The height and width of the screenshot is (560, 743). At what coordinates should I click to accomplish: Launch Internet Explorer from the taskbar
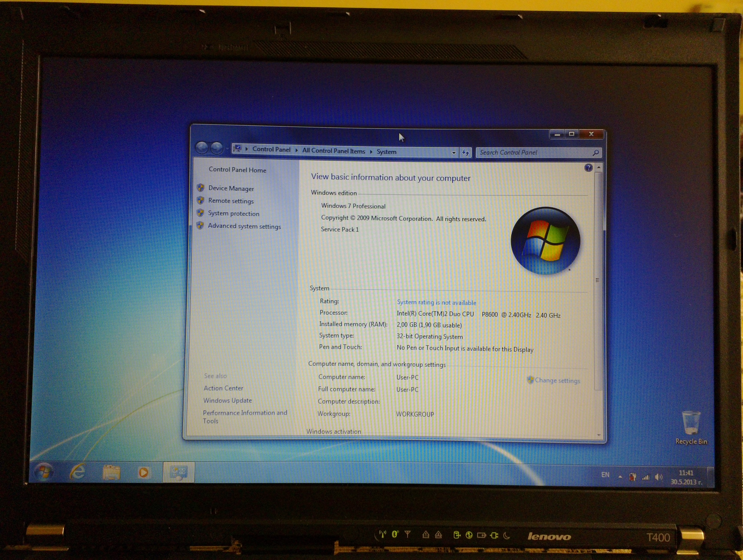pyautogui.click(x=78, y=472)
